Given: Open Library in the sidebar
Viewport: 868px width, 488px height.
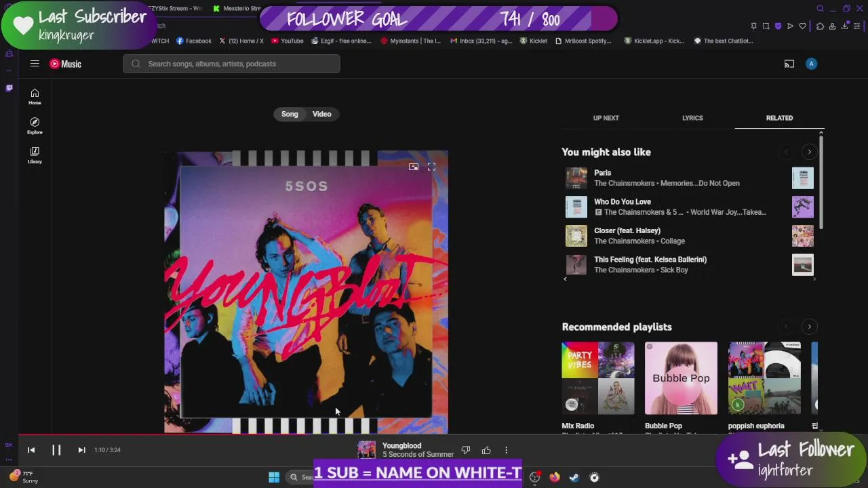Looking at the screenshot, I should pos(35,155).
